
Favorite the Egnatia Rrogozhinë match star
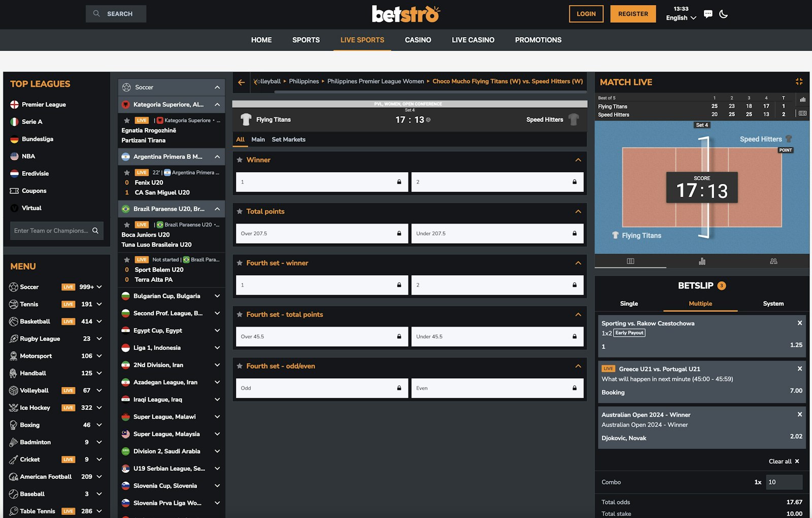tap(127, 120)
